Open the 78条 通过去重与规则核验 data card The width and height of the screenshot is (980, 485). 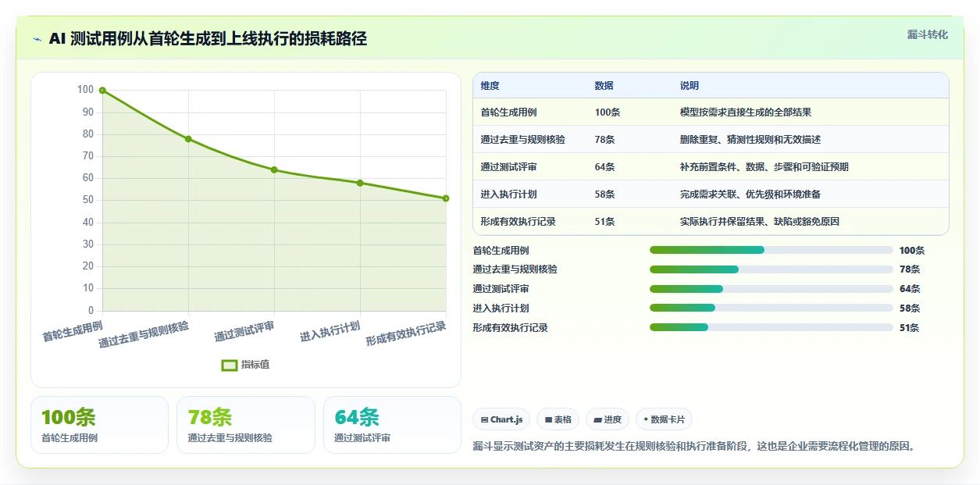click(246, 425)
